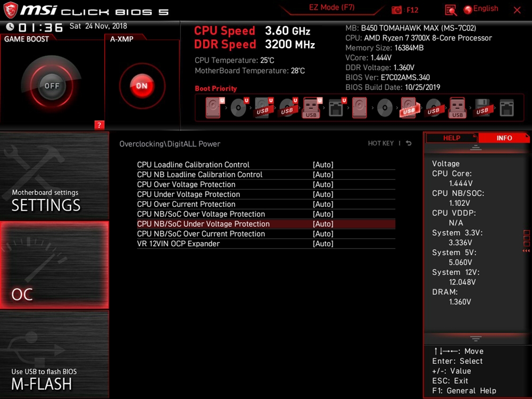Open the M-FLASH BIOS flash section
Screen dimensions: 532x399
pyautogui.click(x=54, y=354)
